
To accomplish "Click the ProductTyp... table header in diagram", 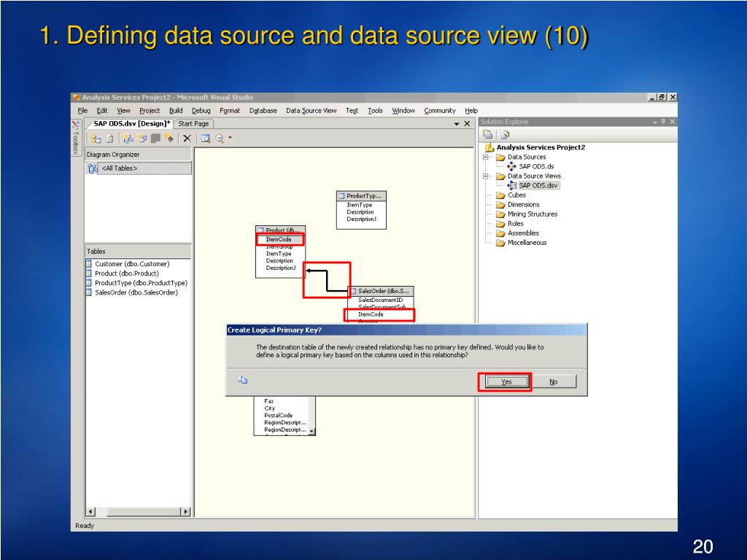I will (362, 195).
